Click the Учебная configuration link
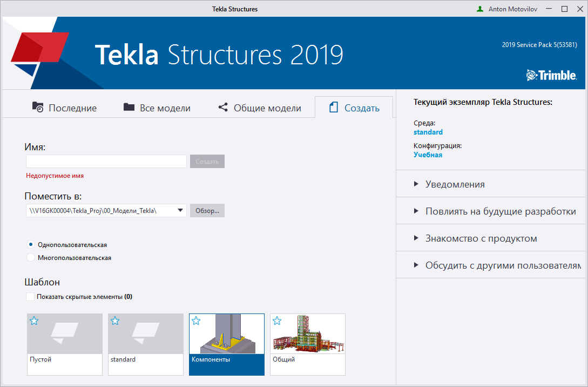This screenshot has width=588, height=387. coord(428,155)
